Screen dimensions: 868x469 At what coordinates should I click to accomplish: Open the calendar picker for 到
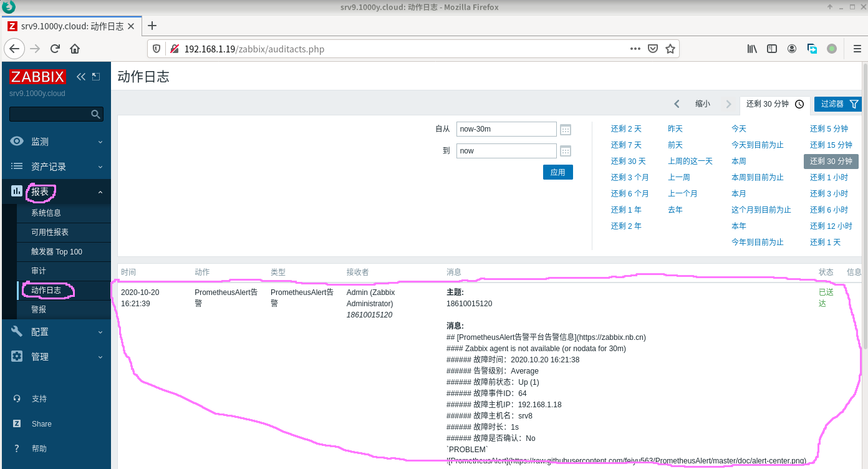click(x=566, y=151)
